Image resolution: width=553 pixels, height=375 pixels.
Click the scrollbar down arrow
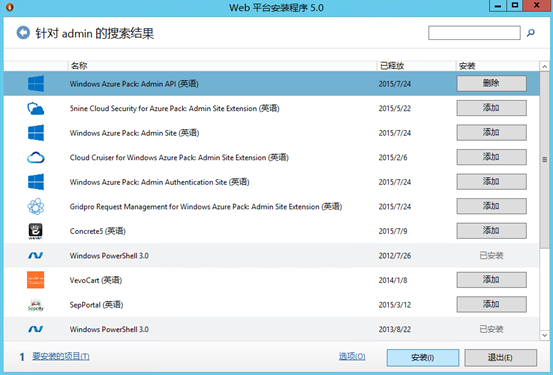(544, 335)
